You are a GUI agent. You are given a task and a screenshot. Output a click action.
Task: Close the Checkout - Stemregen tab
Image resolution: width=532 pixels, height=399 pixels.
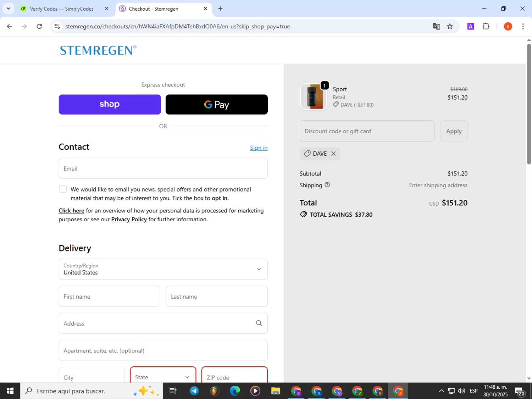click(205, 9)
